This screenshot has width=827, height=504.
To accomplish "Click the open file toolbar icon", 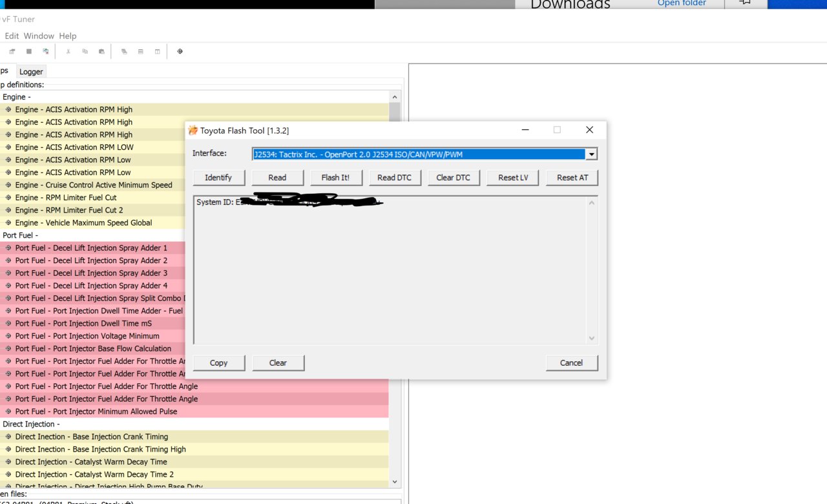I will tap(12, 52).
